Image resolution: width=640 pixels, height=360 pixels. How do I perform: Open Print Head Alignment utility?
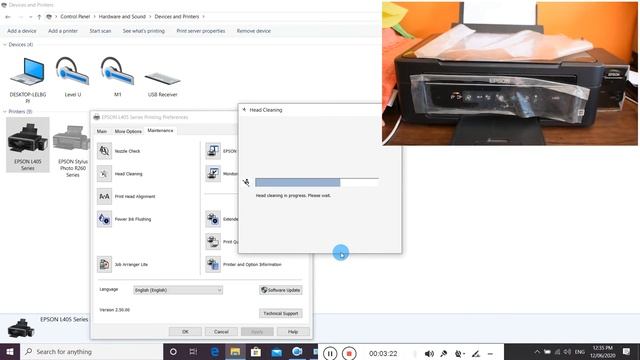[x=104, y=196]
